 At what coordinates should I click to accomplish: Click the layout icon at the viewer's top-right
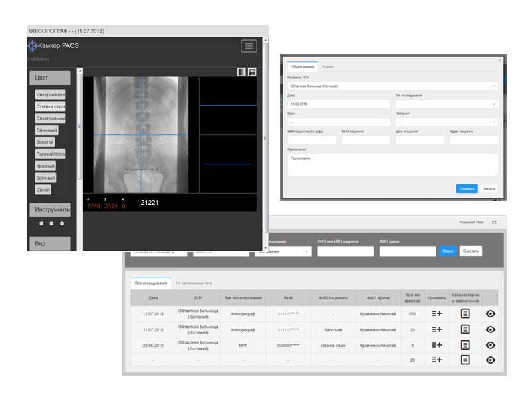[x=252, y=72]
